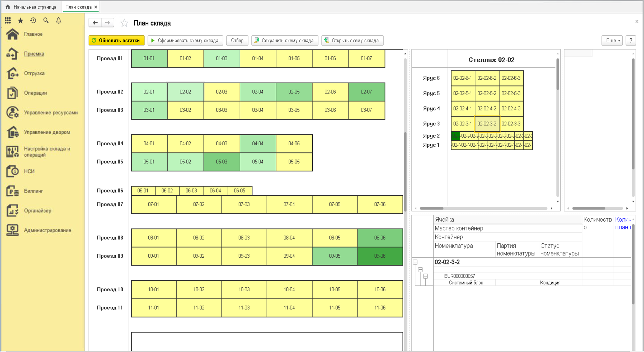Open notifications bell icon
This screenshot has height=352, width=644.
59,20
